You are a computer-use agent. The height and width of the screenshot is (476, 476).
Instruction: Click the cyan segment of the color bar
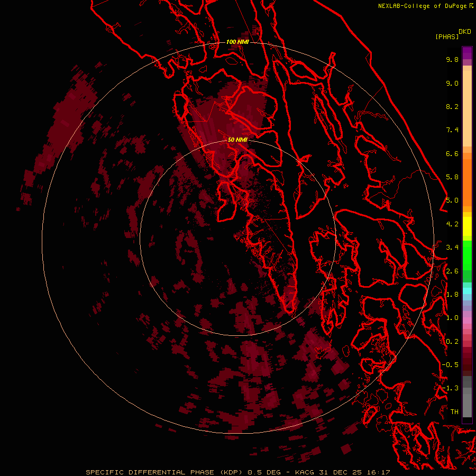pos(467,290)
